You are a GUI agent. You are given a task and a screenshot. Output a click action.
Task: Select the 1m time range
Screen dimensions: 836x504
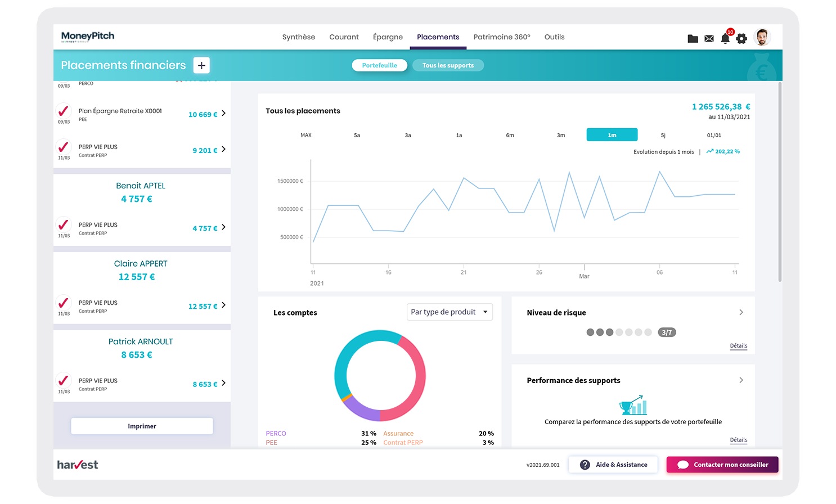click(x=612, y=135)
